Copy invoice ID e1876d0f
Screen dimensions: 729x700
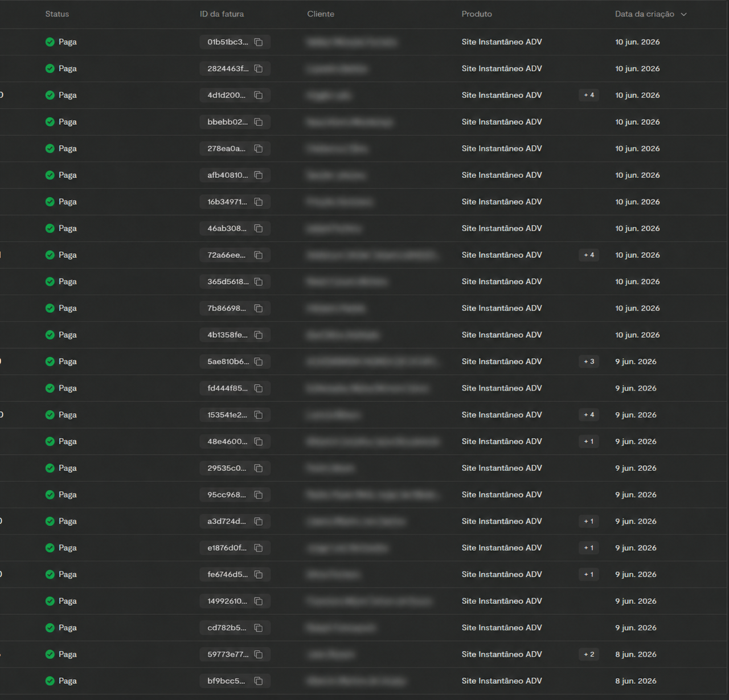point(259,548)
